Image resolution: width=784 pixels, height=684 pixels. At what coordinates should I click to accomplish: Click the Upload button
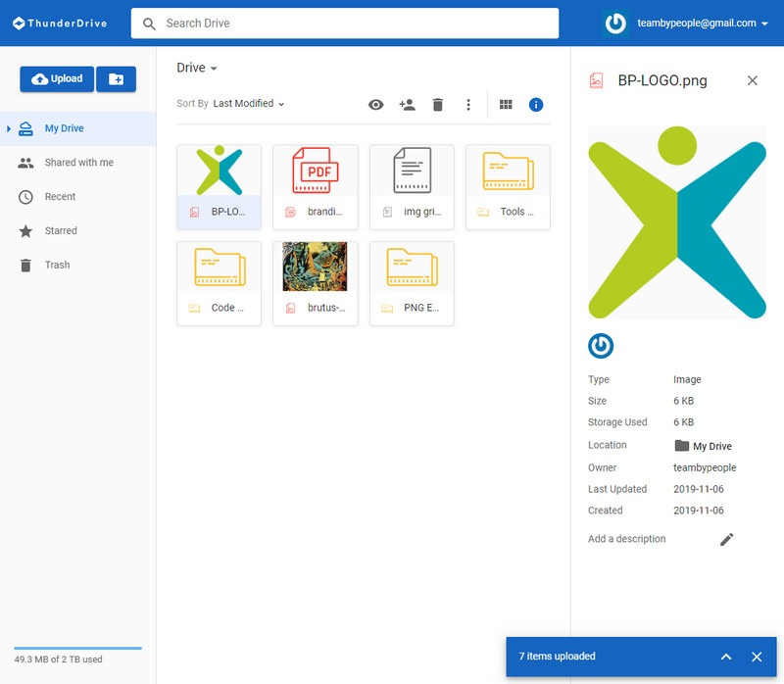(x=57, y=79)
